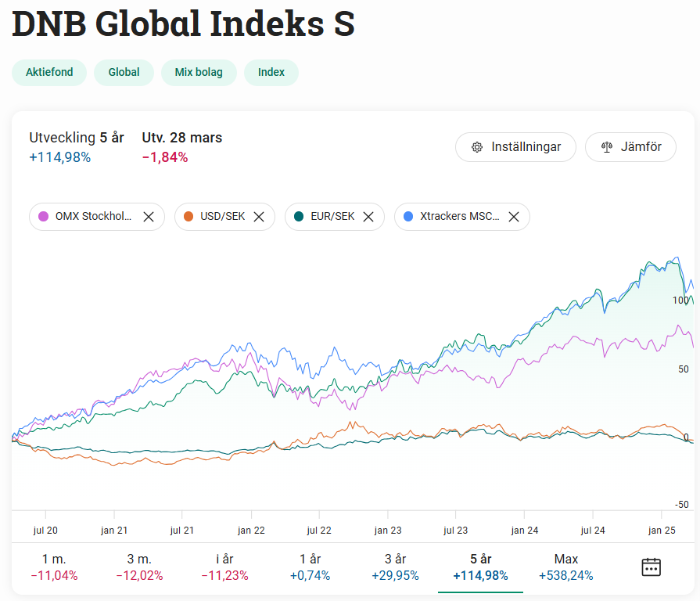Image resolution: width=700 pixels, height=601 pixels.
Task: Switch to the 3 m. period tab
Action: [x=140, y=567]
